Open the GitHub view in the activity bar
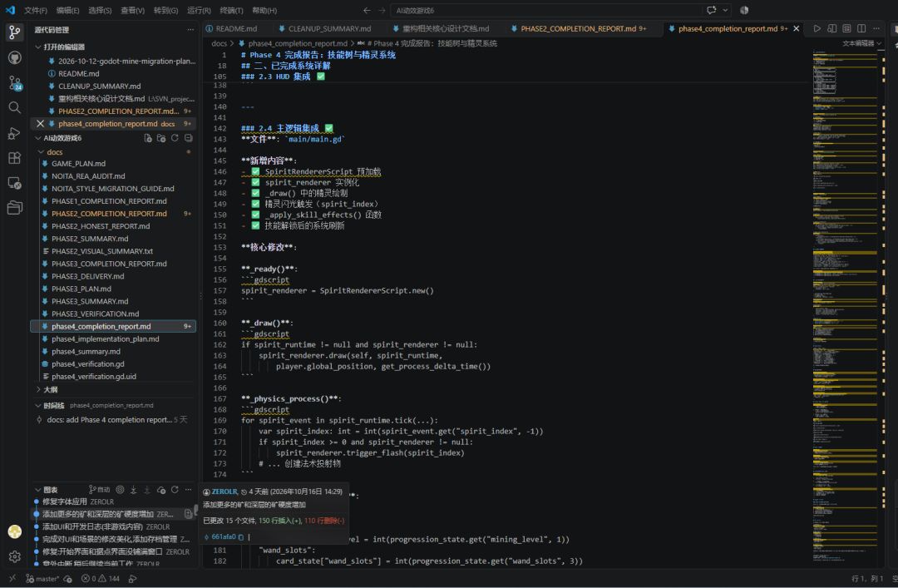Image resolution: width=898 pixels, height=588 pixels. [15, 57]
